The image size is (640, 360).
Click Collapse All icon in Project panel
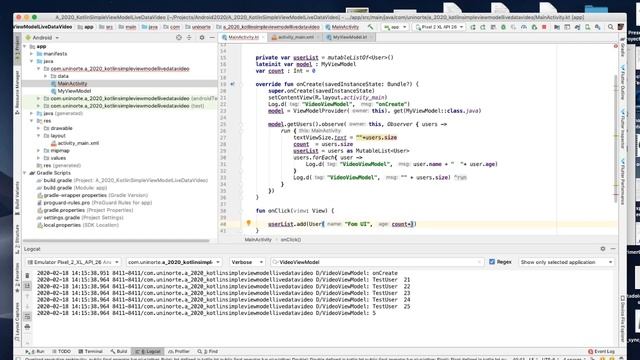coord(189,38)
